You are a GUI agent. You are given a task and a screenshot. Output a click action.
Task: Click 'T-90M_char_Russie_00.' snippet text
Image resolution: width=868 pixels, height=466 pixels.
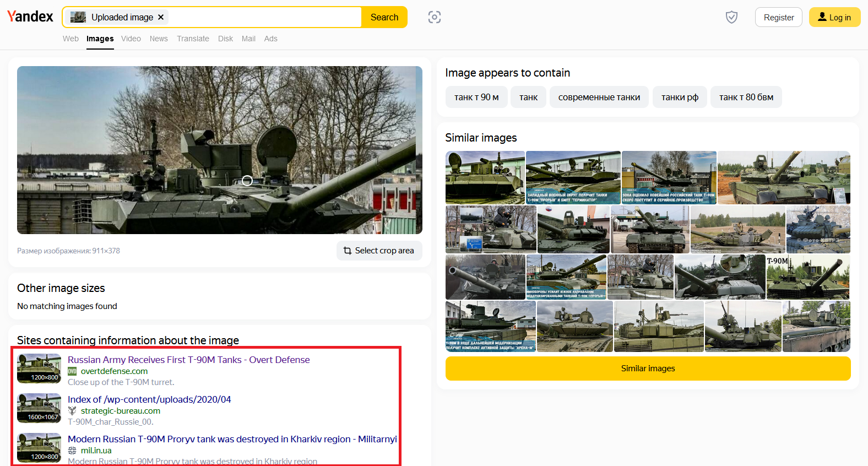point(111,422)
